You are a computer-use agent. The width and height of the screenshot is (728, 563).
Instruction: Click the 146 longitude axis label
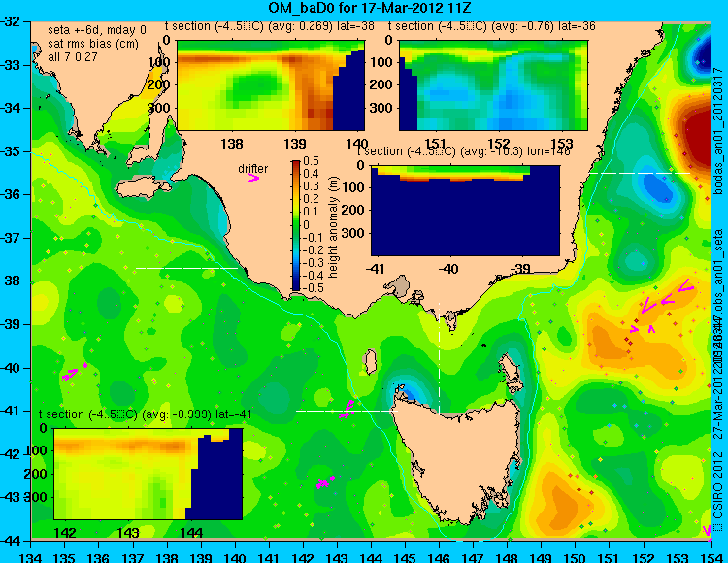[x=439, y=557]
